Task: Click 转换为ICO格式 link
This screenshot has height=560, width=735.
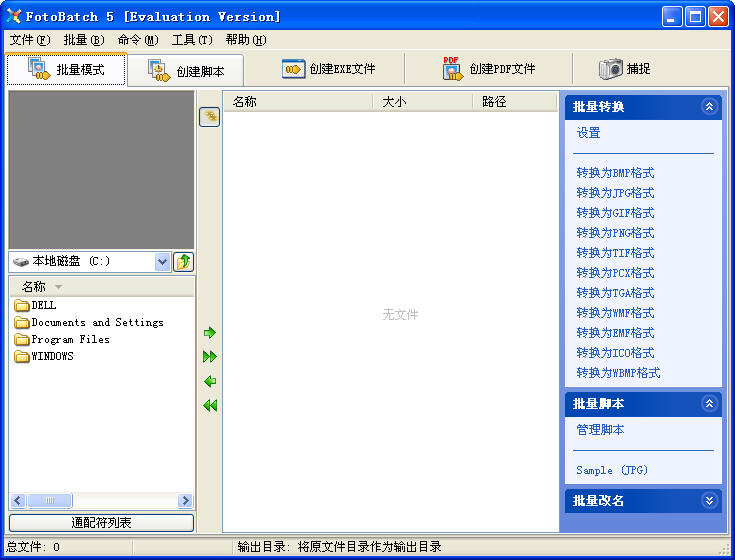Action: tap(615, 353)
